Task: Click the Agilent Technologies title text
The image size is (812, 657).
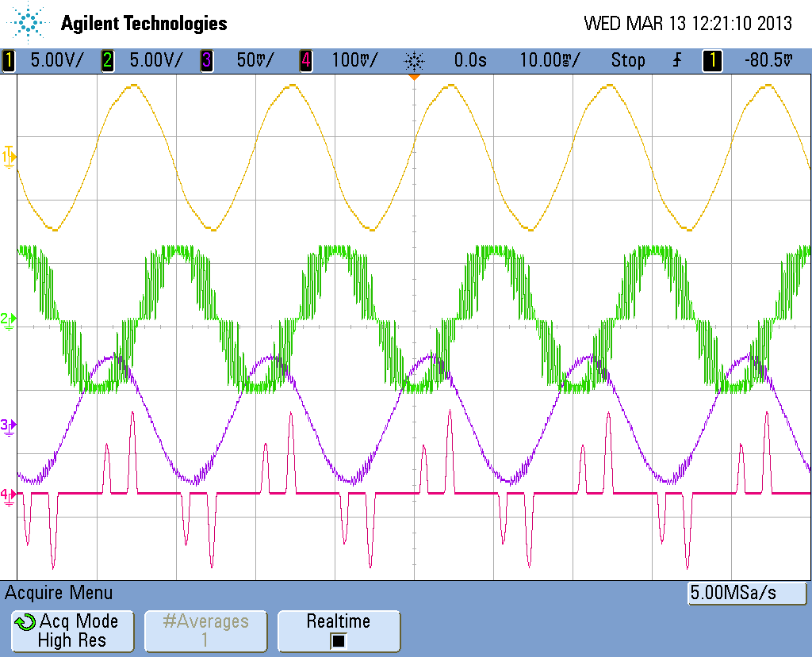Action: pyautogui.click(x=144, y=23)
